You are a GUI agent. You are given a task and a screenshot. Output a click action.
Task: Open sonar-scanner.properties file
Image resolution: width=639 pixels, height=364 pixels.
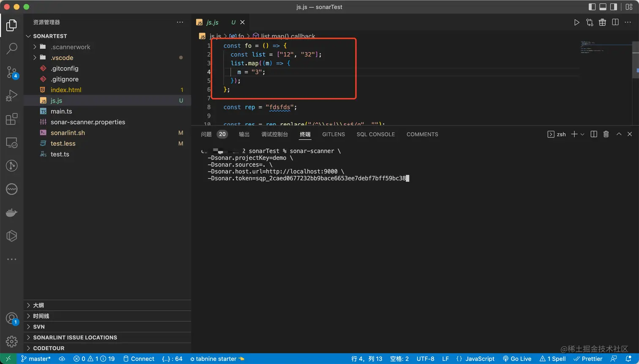[107, 122]
